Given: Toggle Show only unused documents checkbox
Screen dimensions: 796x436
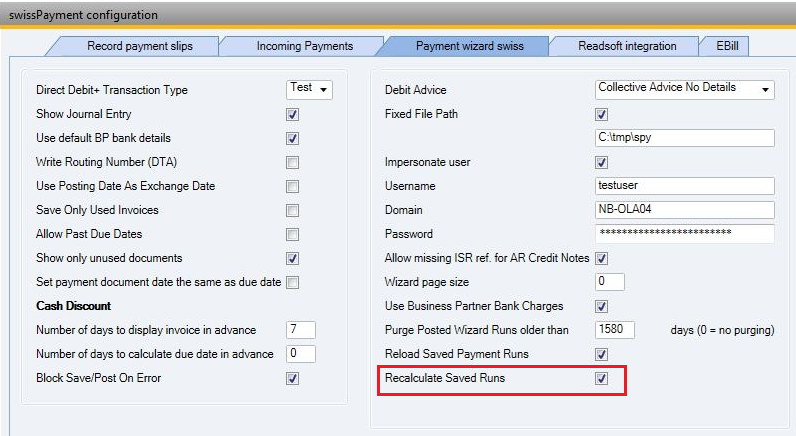Looking at the screenshot, I should click(292, 258).
